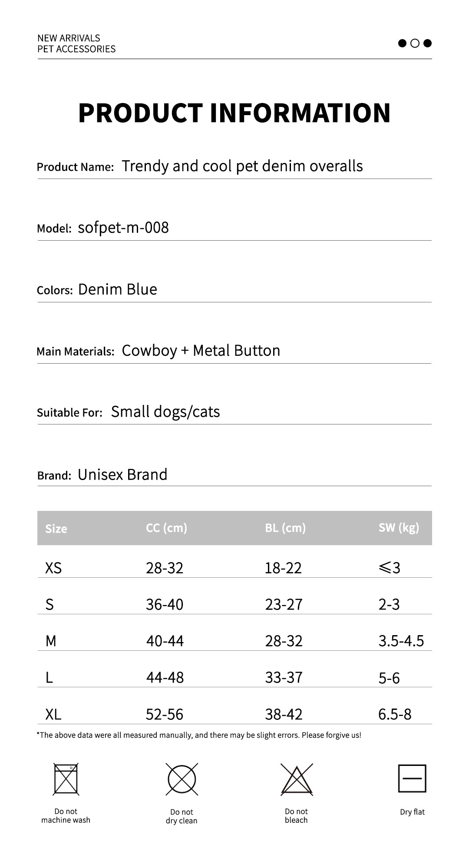Click the SW (kg) column header

point(399,528)
